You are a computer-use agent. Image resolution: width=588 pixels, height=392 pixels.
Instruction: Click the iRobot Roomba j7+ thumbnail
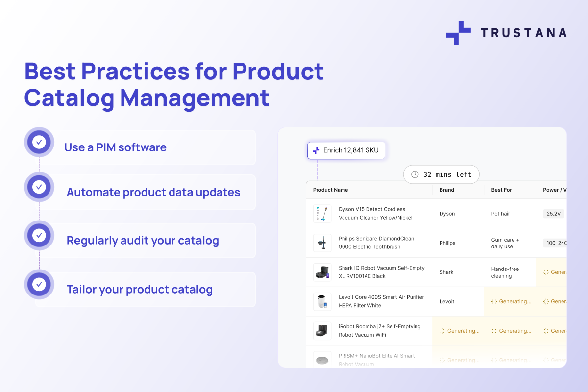(x=322, y=331)
